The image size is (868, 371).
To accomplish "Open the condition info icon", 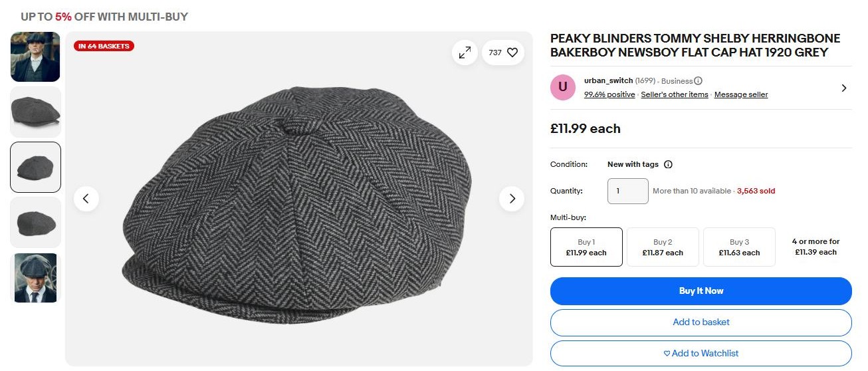I will click(x=668, y=164).
